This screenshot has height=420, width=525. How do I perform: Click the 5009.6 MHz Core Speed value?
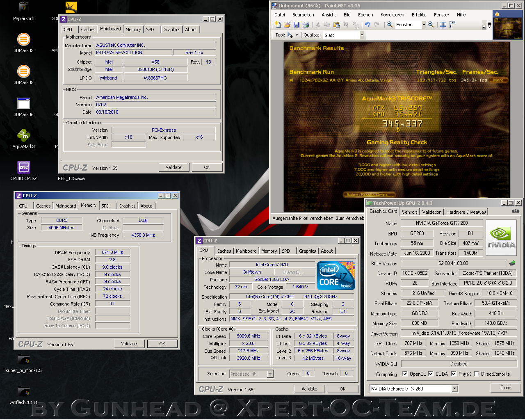click(x=249, y=336)
